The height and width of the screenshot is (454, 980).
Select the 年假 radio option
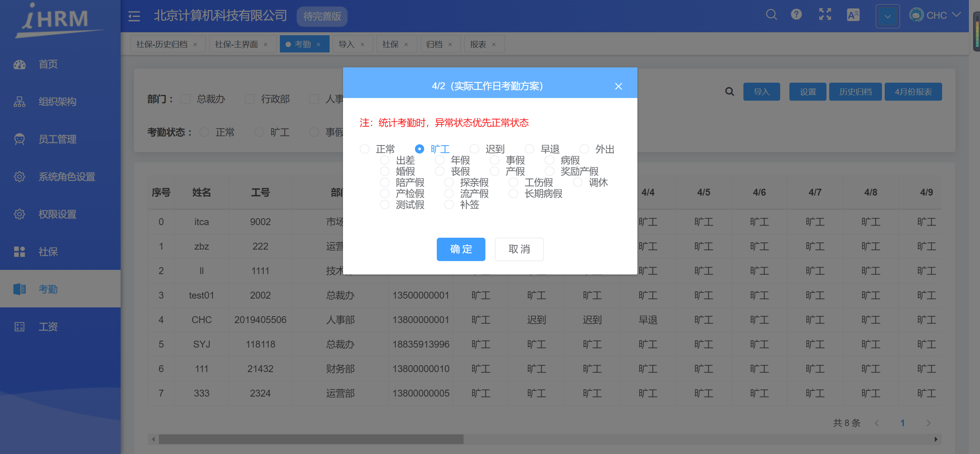tap(439, 160)
